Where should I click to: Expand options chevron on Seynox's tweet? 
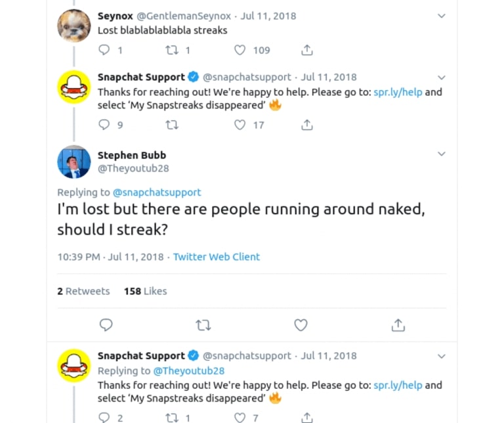(441, 16)
